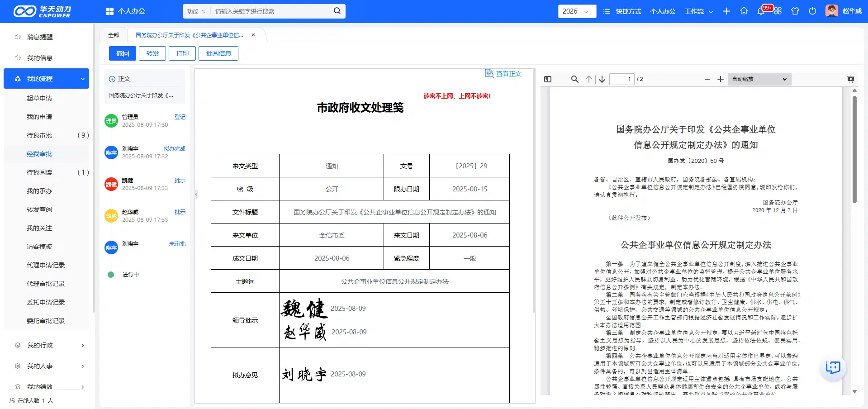Open the 自动缩放 zoom dropdown
The image size is (868, 409).
point(759,79)
